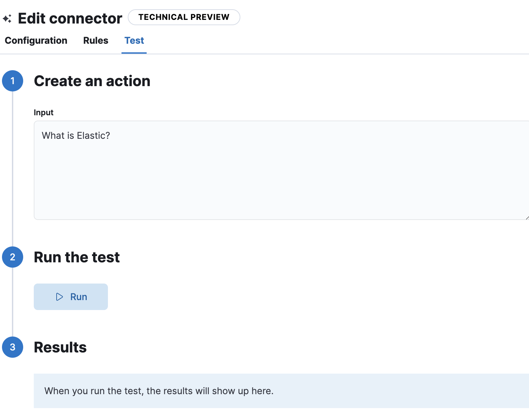Image resolution: width=529 pixels, height=420 pixels.
Task: Click the 'Results' heading
Action: pyautogui.click(x=60, y=347)
